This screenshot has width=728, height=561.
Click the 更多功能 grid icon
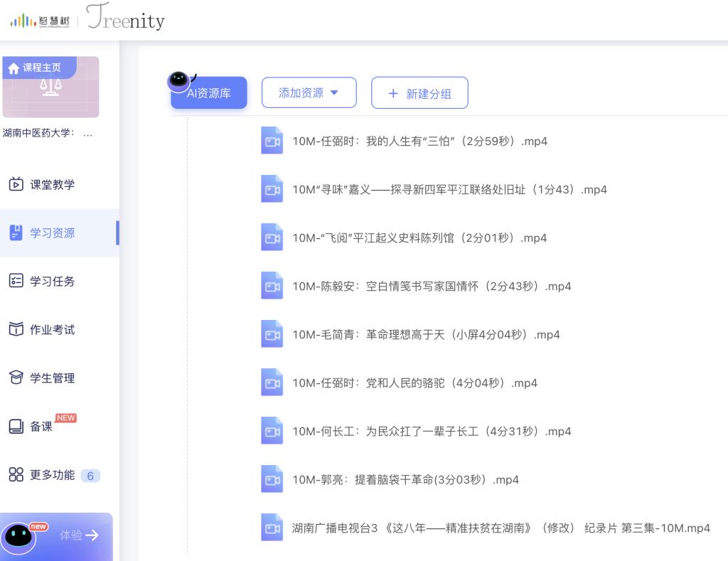pos(16,475)
